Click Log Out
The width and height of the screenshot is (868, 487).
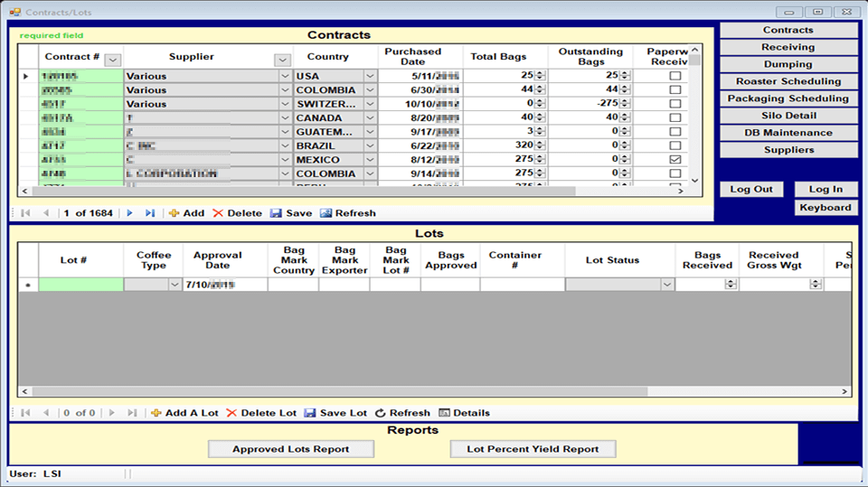pyautogui.click(x=751, y=189)
